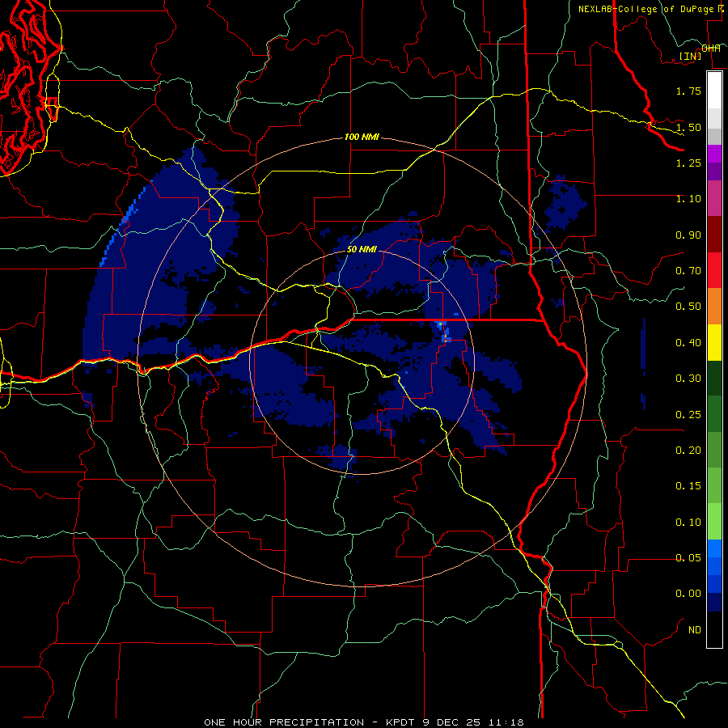Click the 0.50 legend value
Viewport: 728px width, 728px height.
point(688,307)
